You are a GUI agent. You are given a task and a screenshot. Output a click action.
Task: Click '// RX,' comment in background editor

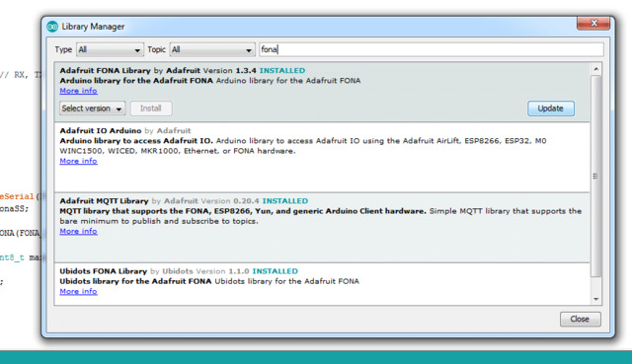coord(14,75)
